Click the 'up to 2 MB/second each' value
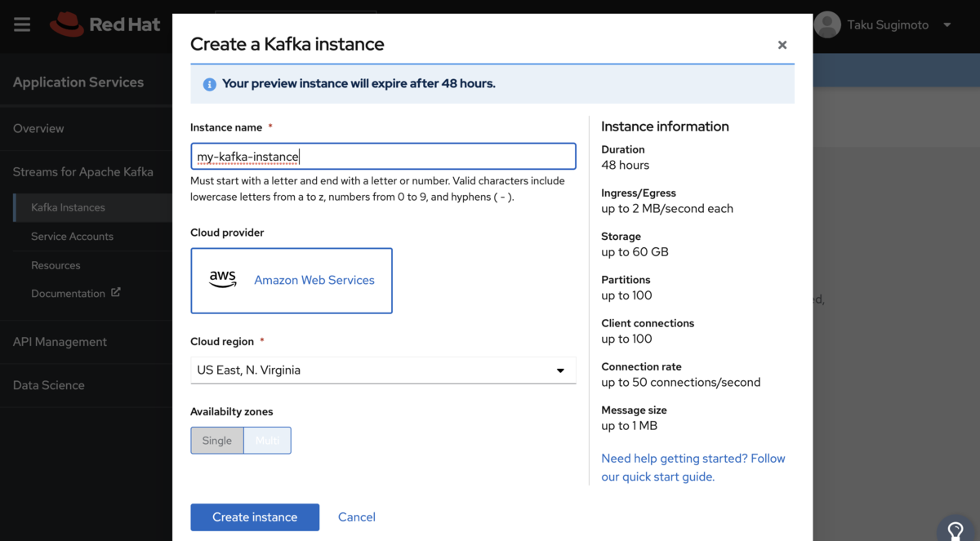This screenshot has height=541, width=980. 667,209
